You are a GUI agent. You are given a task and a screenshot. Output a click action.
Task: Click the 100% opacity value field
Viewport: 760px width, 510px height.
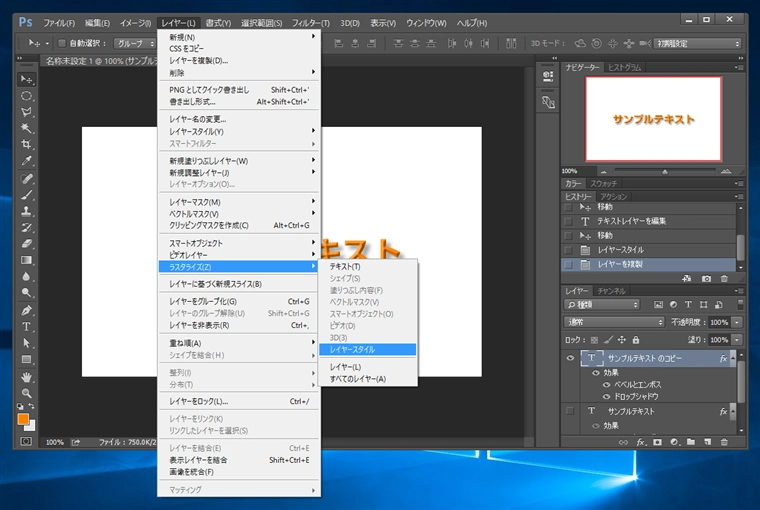point(719,322)
